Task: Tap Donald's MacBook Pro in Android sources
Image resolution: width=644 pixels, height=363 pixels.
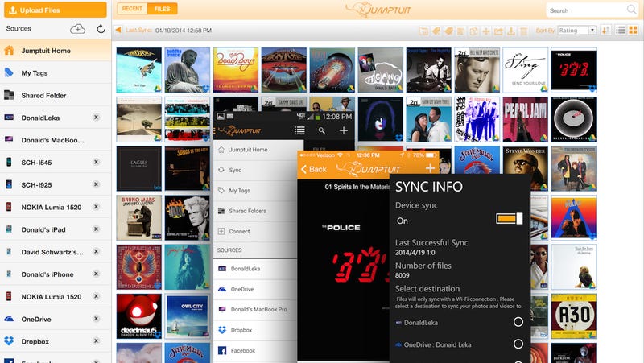Action: [255, 309]
